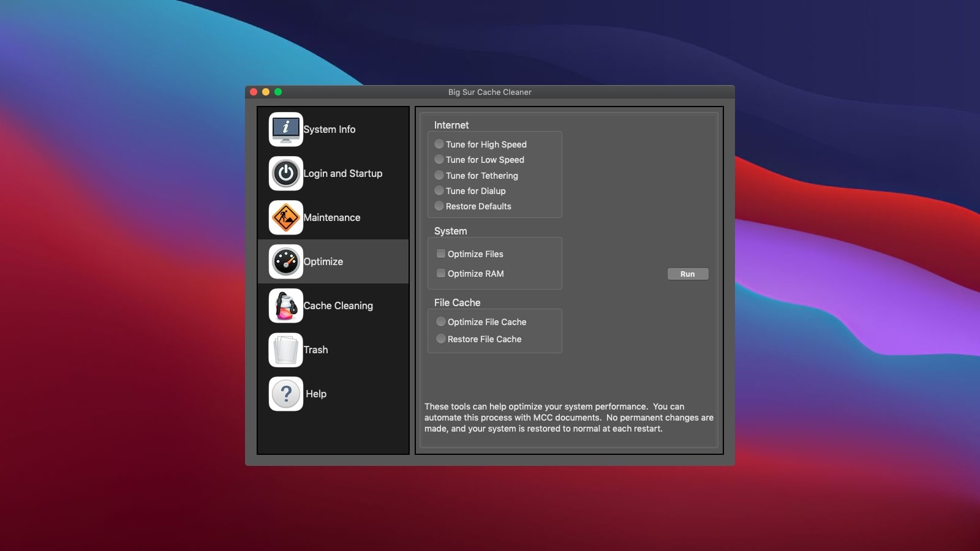Select the Maintenance road-work sign icon

pos(285,217)
